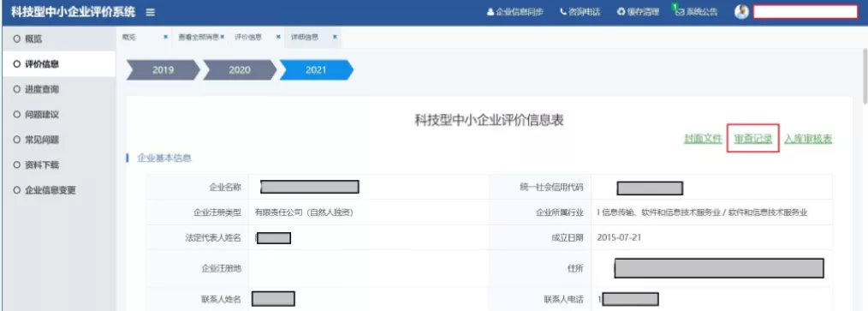Close the 评价信息 tab

(x=278, y=37)
